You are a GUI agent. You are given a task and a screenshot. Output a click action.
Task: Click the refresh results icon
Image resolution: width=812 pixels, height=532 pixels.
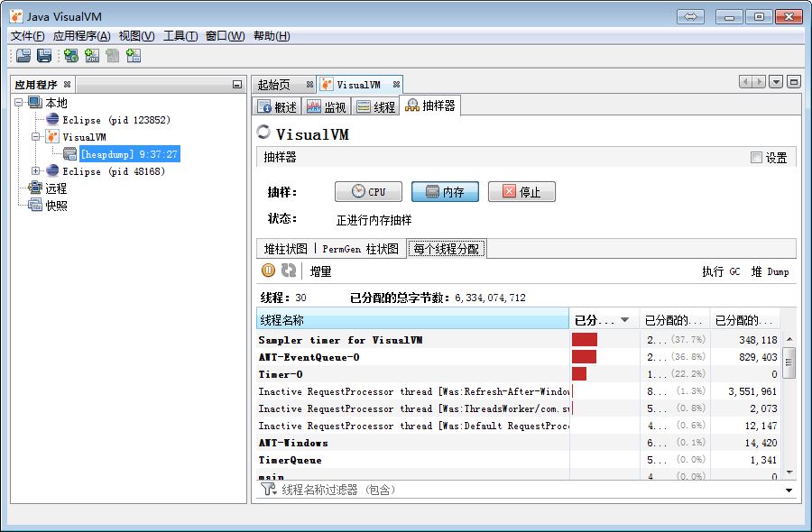pyautogui.click(x=289, y=271)
